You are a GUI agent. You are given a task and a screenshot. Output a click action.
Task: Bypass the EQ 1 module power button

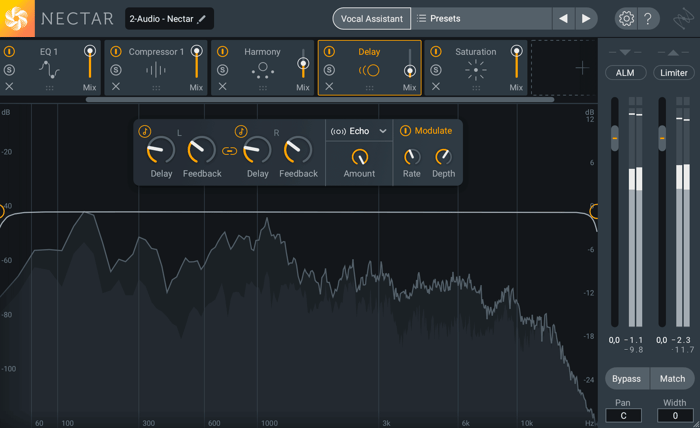point(9,52)
